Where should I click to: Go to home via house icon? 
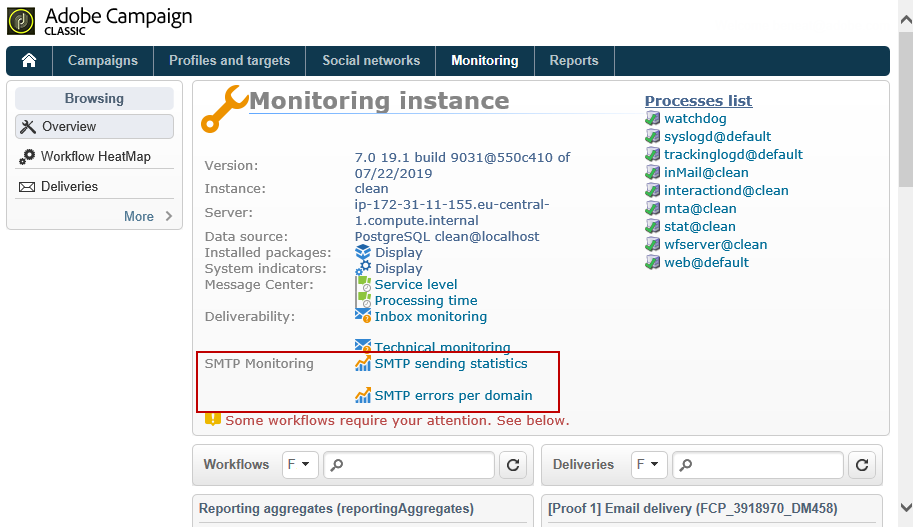(x=29, y=61)
